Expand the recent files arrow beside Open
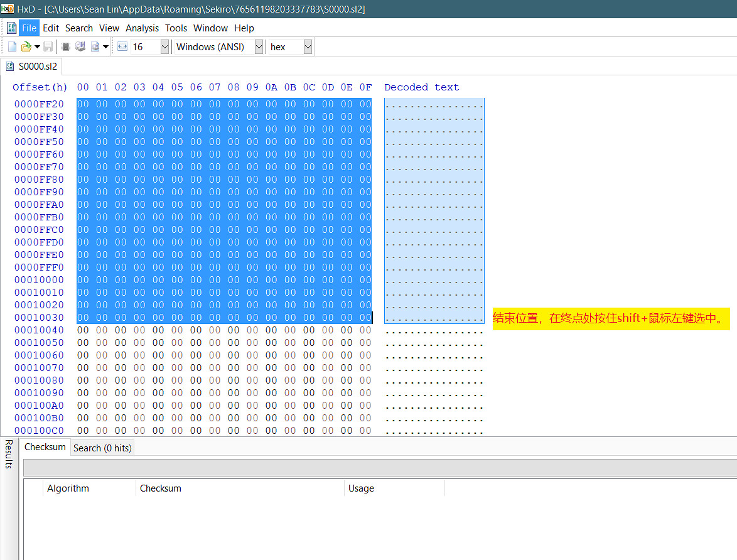The height and width of the screenshot is (560, 737). tap(37, 47)
